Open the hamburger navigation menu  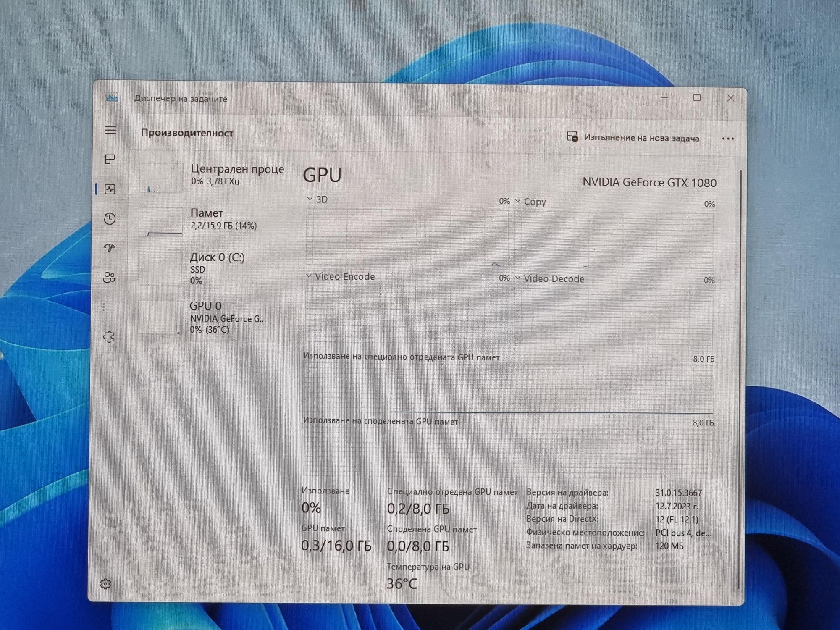[x=110, y=130]
